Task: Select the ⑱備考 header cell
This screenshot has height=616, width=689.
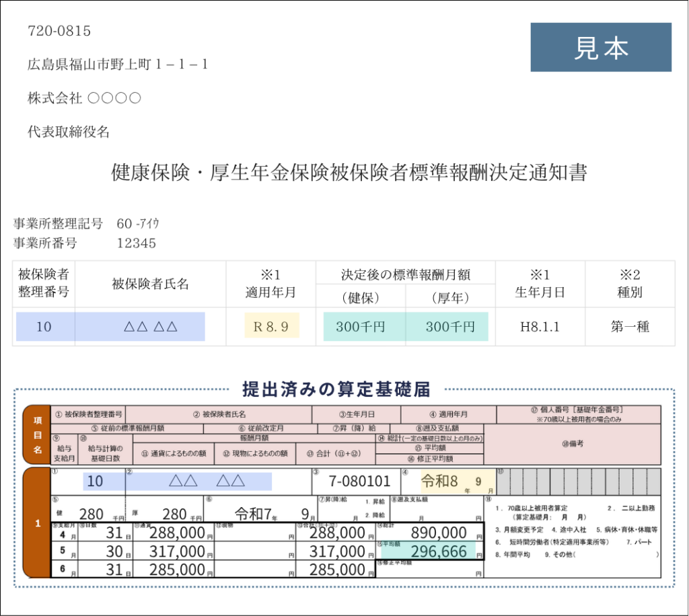Action: click(573, 444)
